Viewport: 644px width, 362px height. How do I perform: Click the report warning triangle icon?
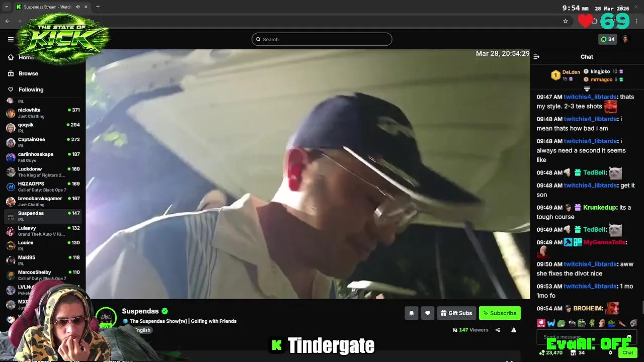(x=514, y=330)
